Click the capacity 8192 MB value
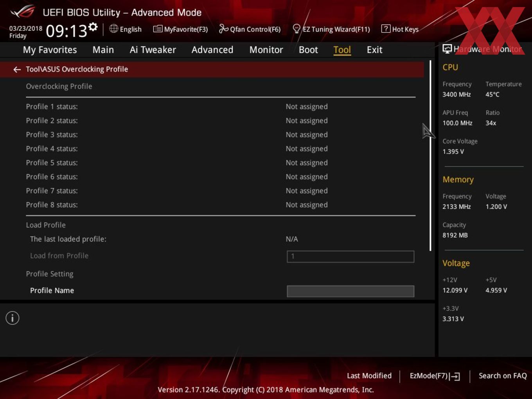 (x=455, y=235)
